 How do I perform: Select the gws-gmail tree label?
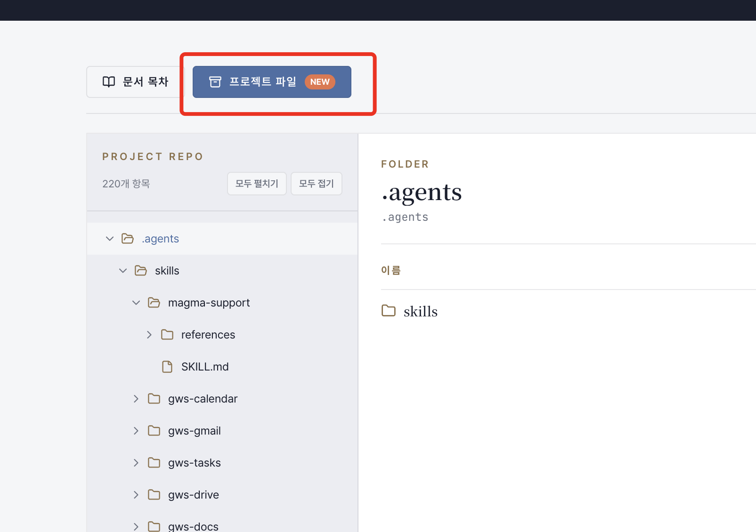195,431
